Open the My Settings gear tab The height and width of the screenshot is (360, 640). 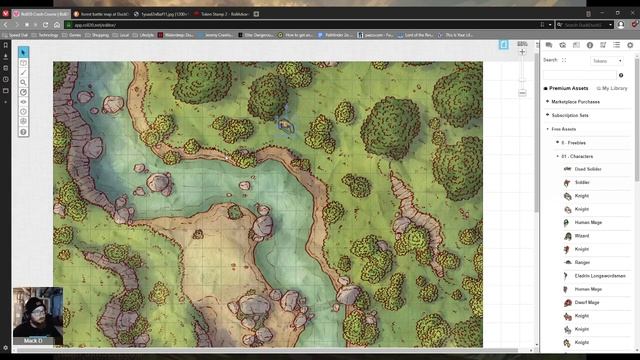pos(630,45)
